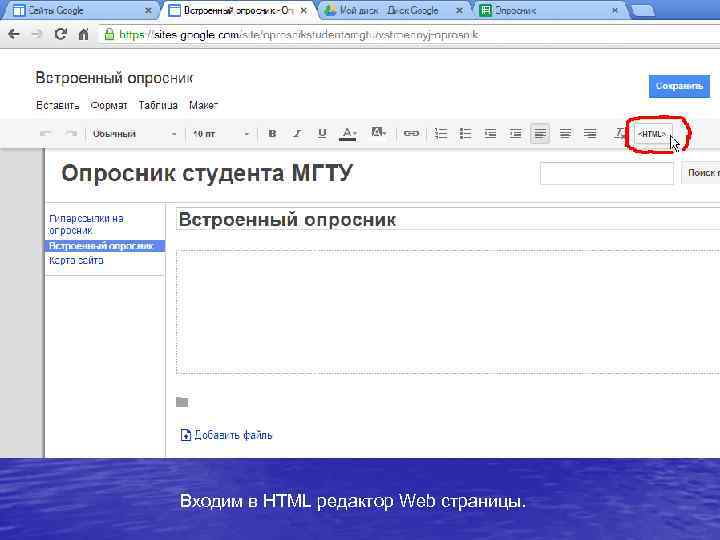720x540 pixels.
Task: Open the Макет menu
Action: [x=203, y=105]
